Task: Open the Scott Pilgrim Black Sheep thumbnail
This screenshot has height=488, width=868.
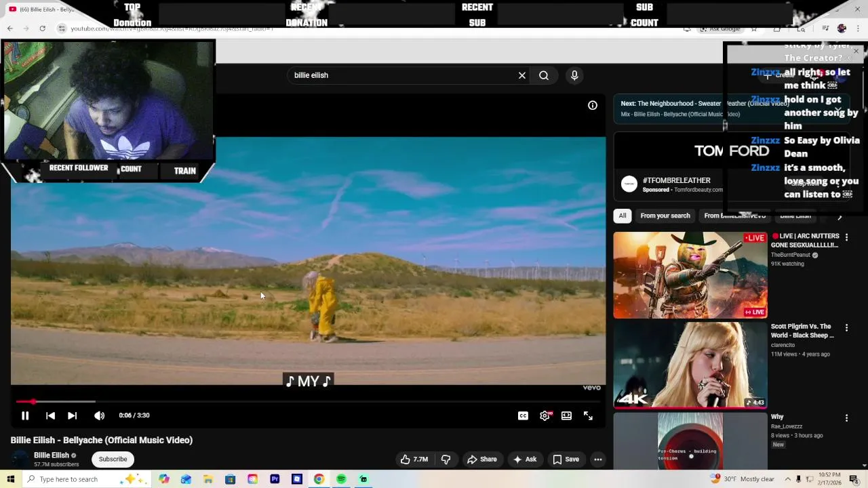Action: (x=690, y=365)
